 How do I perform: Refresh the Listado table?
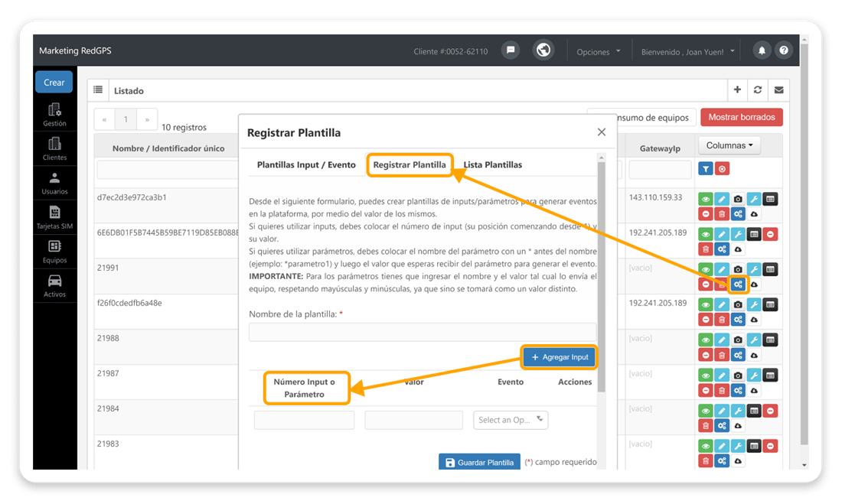758,90
